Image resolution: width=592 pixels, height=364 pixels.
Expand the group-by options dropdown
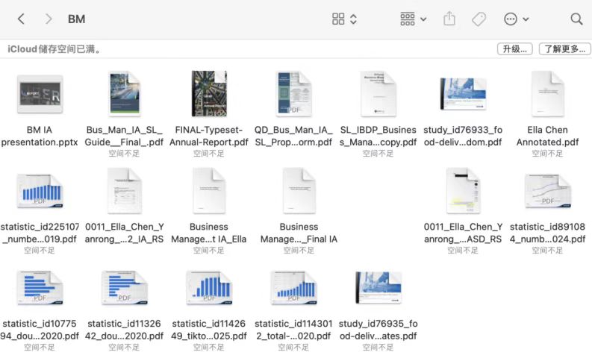click(x=413, y=19)
